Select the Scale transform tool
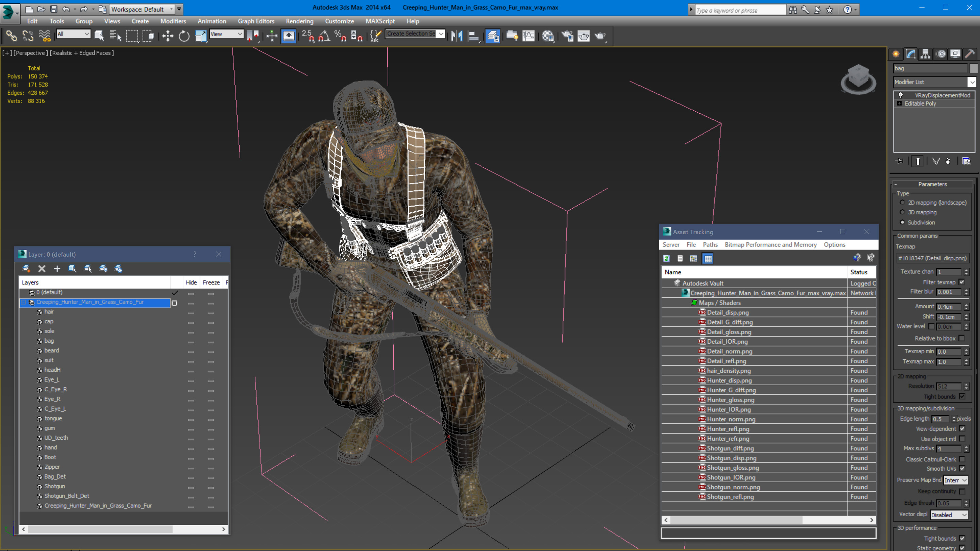 (x=200, y=36)
